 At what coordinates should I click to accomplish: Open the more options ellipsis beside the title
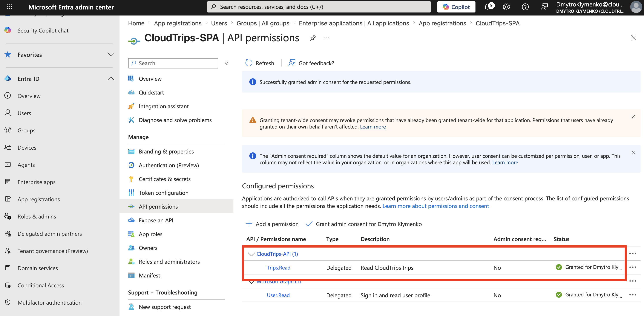[x=327, y=38]
